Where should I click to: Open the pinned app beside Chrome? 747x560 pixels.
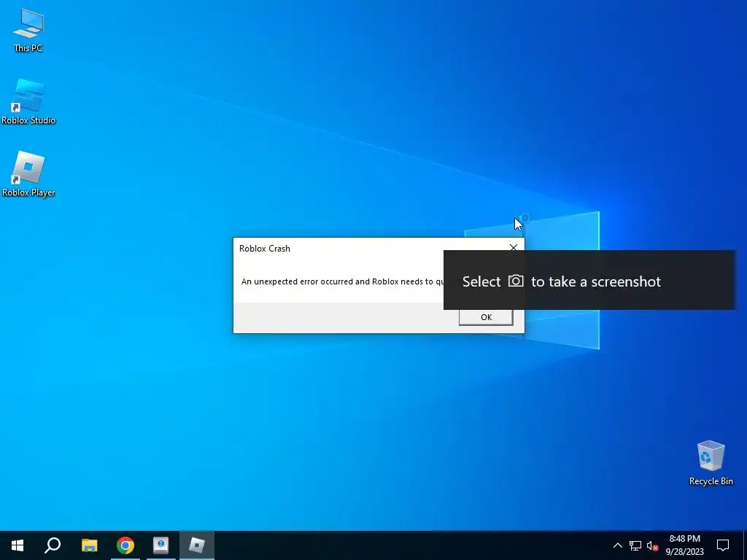click(161, 545)
